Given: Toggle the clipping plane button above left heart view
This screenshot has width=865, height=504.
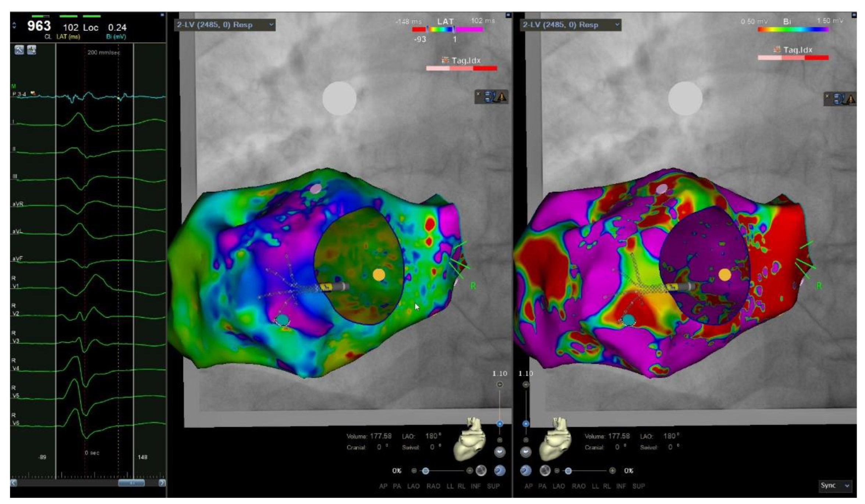Looking at the screenshot, I should 499,451.
